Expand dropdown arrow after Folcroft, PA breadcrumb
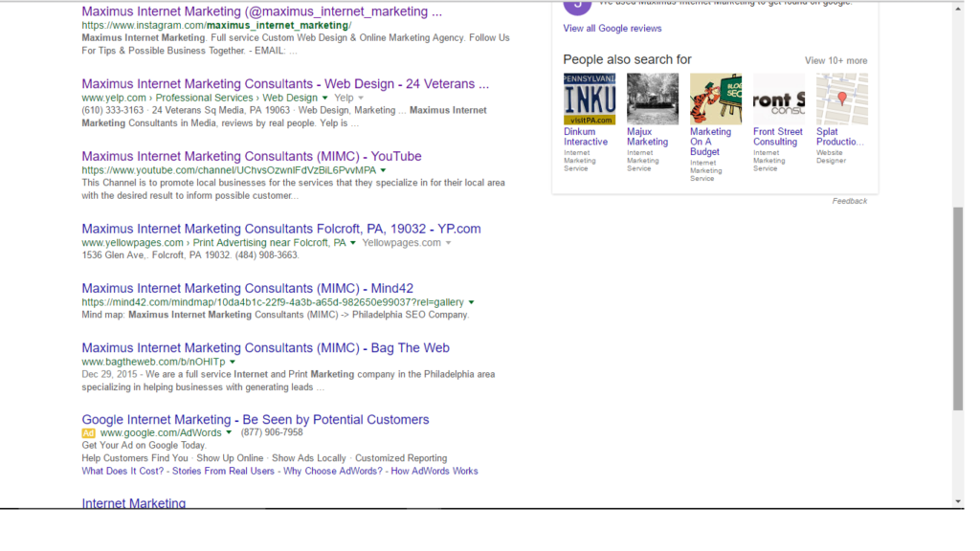The height and width of the screenshot is (551, 980). pyautogui.click(x=352, y=243)
